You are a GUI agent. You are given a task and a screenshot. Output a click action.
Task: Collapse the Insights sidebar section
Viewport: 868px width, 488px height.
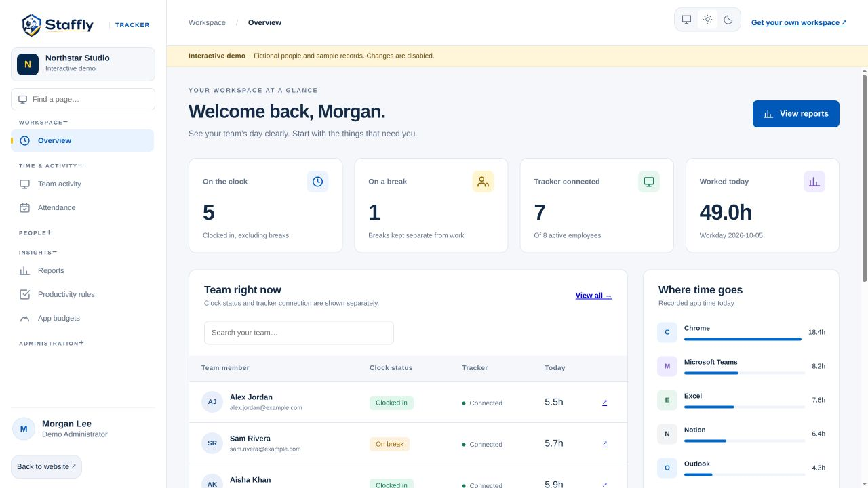pyautogui.click(x=38, y=252)
